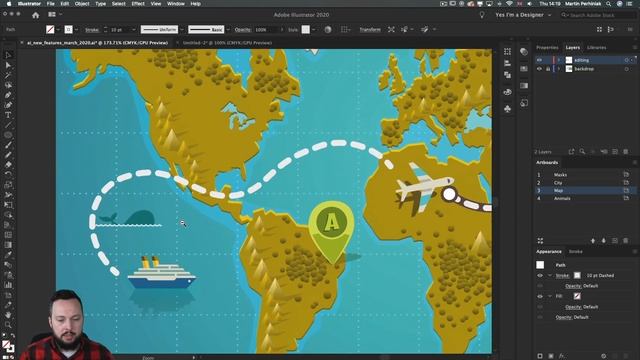The image size is (640, 360).
Task: Open the Window menu
Action: coord(176,4)
